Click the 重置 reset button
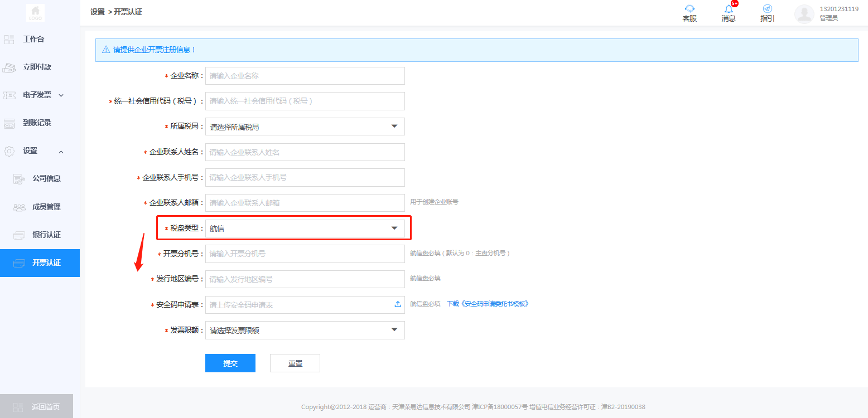The height and width of the screenshot is (418, 868). point(295,363)
